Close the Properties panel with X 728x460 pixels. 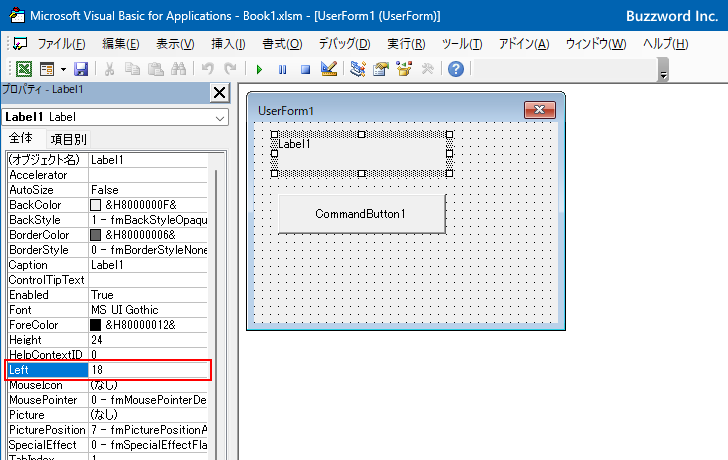click(x=219, y=93)
